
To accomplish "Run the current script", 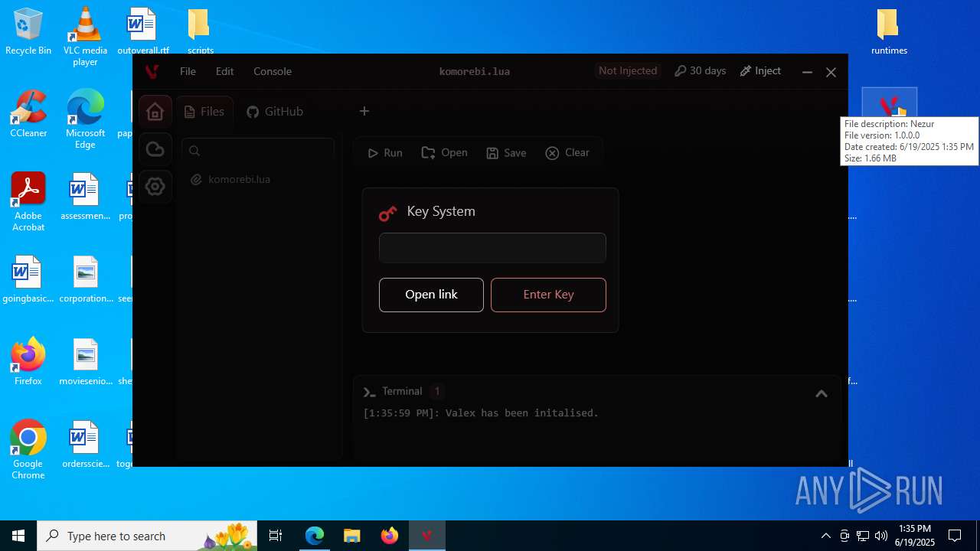I will tap(385, 153).
